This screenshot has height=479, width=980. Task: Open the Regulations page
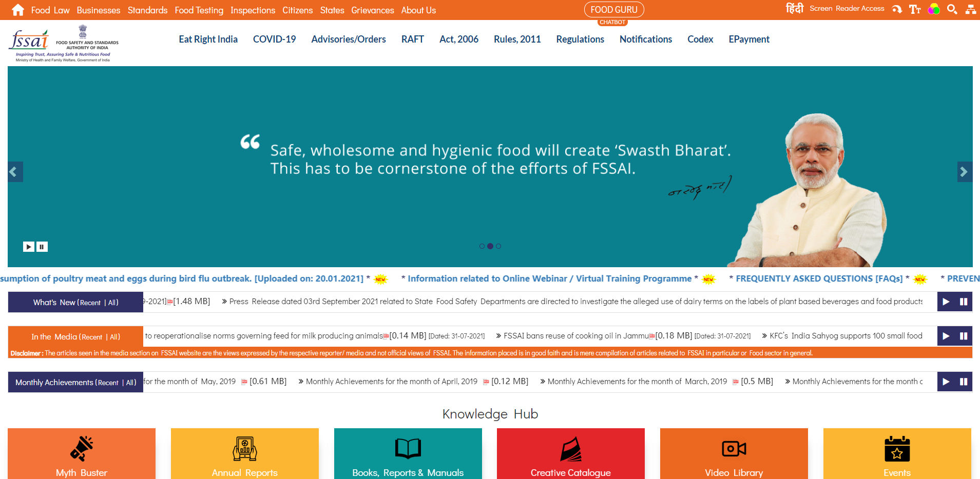point(580,39)
